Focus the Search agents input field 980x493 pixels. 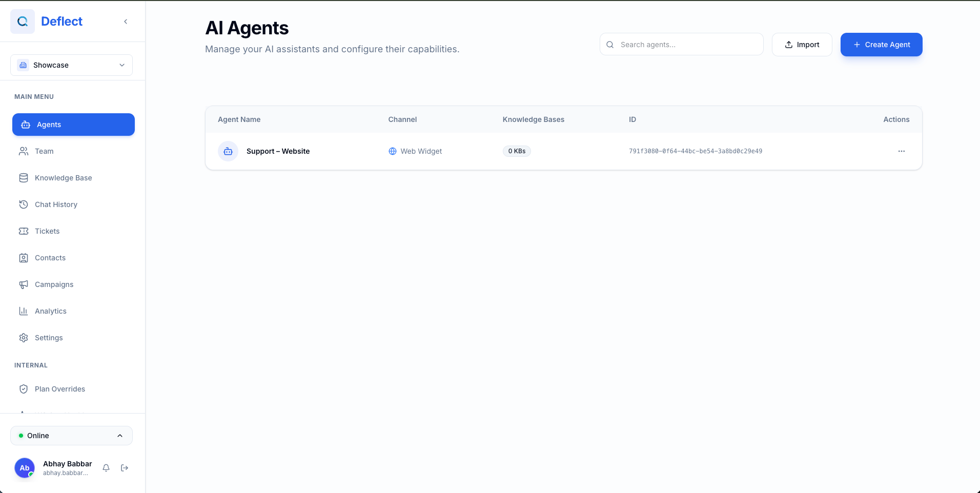coord(682,45)
